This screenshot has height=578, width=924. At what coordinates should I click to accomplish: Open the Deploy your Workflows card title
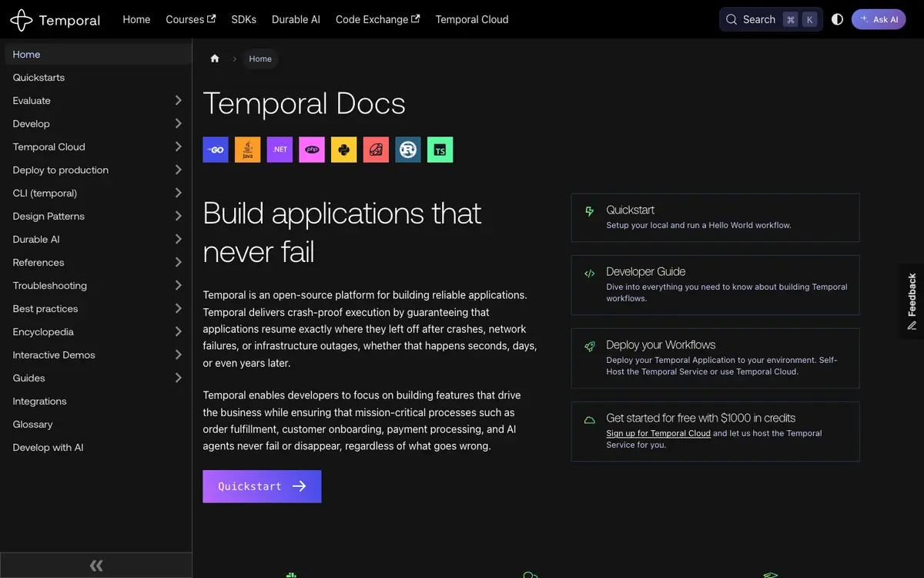pyautogui.click(x=661, y=344)
